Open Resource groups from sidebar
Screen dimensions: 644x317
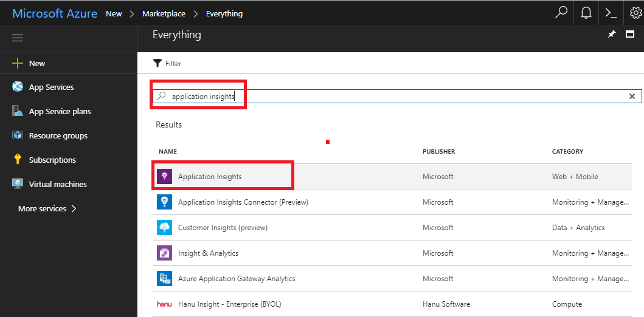[58, 136]
